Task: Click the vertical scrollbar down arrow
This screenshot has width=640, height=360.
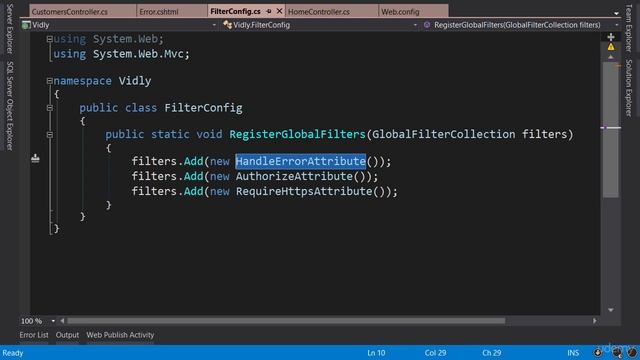Action: pyautogui.click(x=611, y=310)
